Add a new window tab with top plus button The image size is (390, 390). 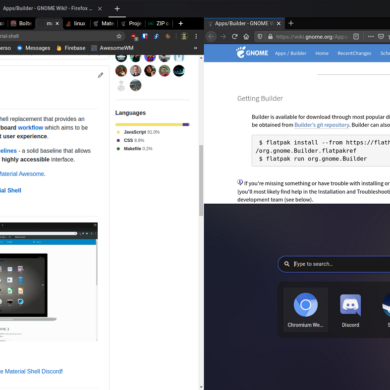(x=117, y=9)
